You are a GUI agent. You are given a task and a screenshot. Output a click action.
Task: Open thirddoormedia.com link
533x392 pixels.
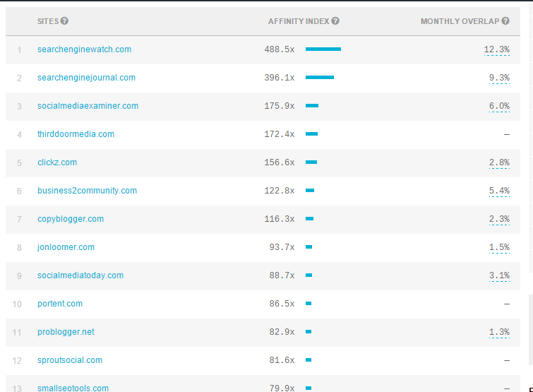76,134
